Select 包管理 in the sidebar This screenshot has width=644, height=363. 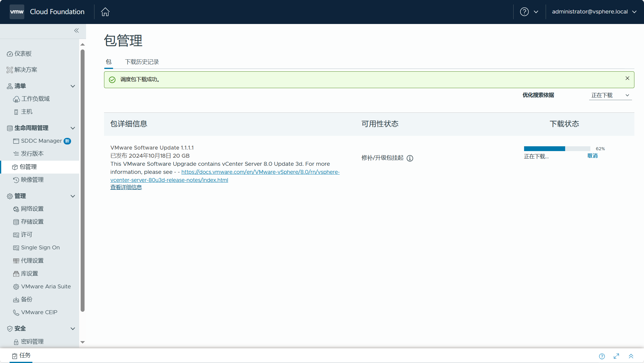40,167
